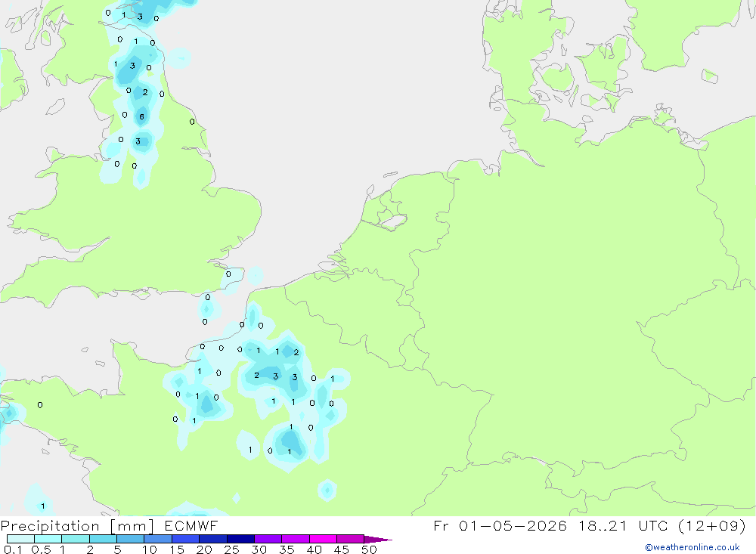The height and width of the screenshot is (554, 756).
Task: Click the '(12+09)' forecast run text
Action: (x=711, y=525)
